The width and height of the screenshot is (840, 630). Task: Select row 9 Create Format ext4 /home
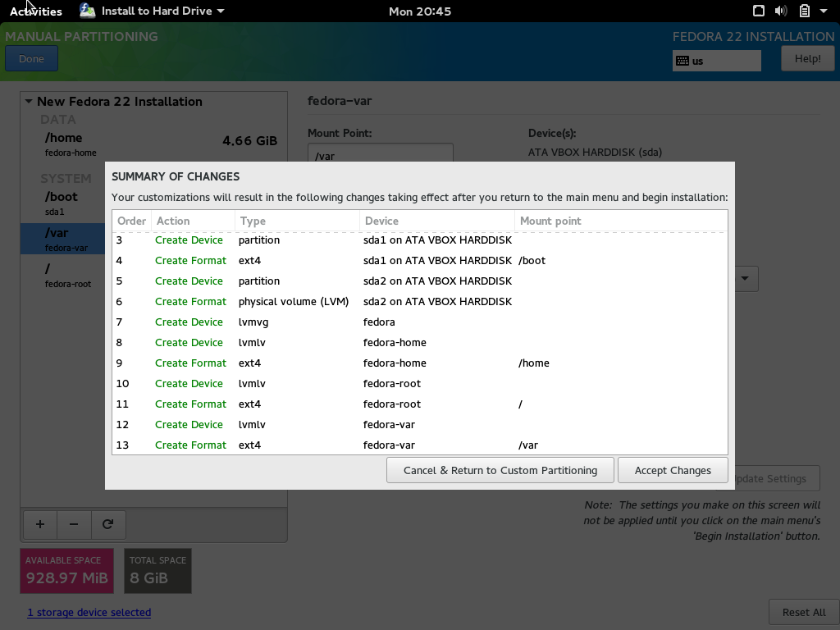[x=420, y=363]
